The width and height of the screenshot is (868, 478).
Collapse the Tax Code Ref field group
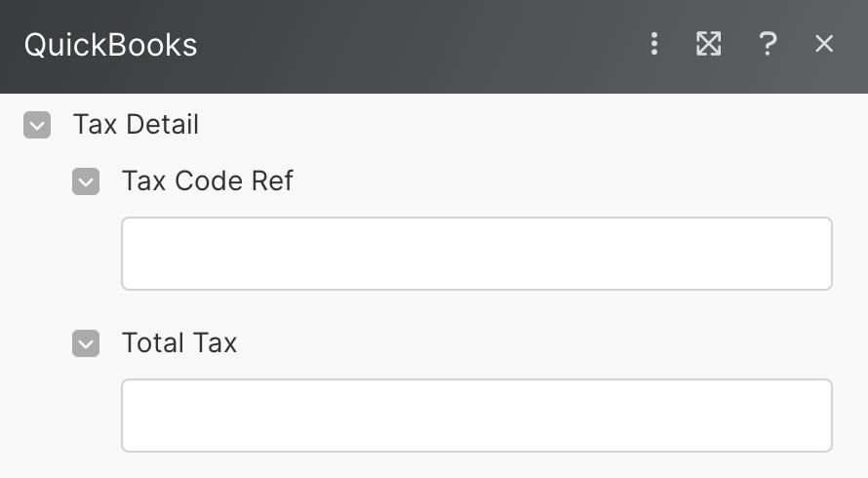click(86, 181)
